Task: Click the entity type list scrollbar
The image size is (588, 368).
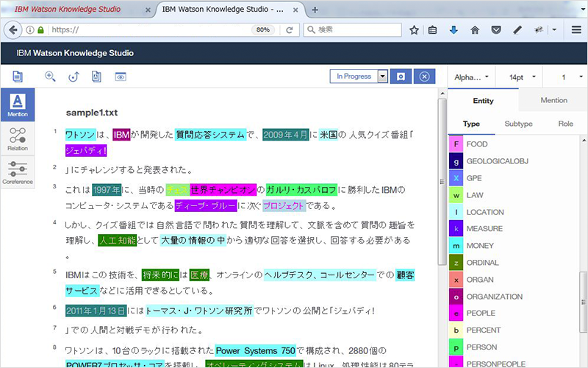Action: [584, 302]
